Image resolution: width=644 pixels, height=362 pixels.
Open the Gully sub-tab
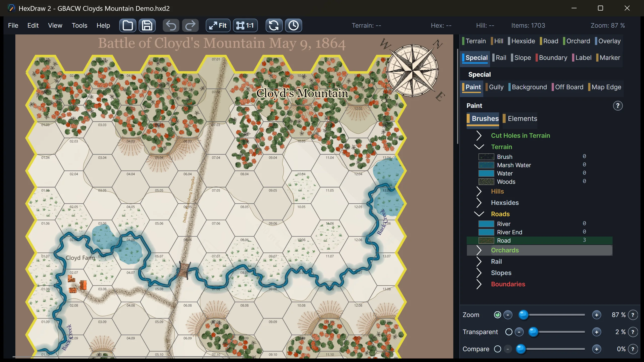495,87
